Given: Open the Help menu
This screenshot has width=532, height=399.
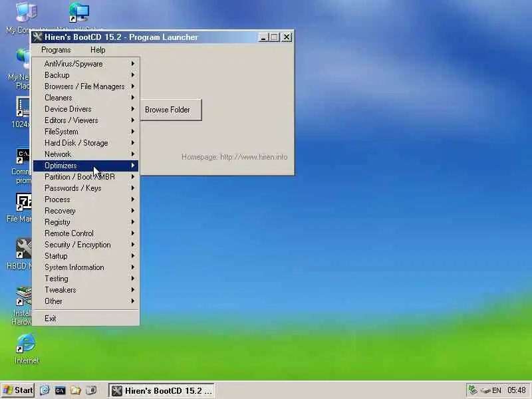Looking at the screenshot, I should tap(98, 50).
